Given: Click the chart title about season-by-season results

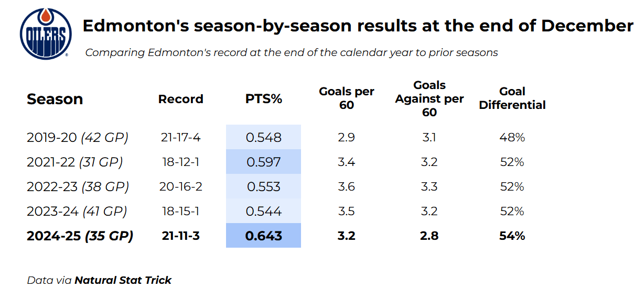Looking at the screenshot, I should coord(358,26).
